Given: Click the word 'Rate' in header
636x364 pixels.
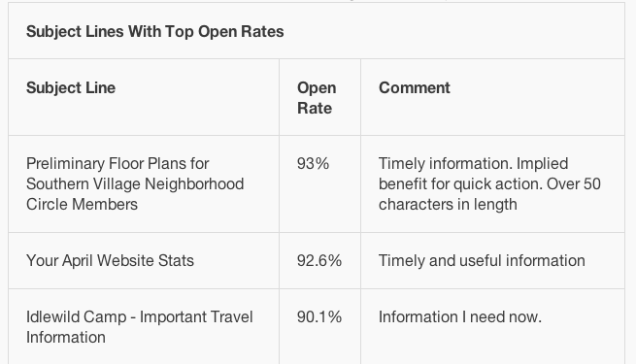Looking at the screenshot, I should (315, 108).
